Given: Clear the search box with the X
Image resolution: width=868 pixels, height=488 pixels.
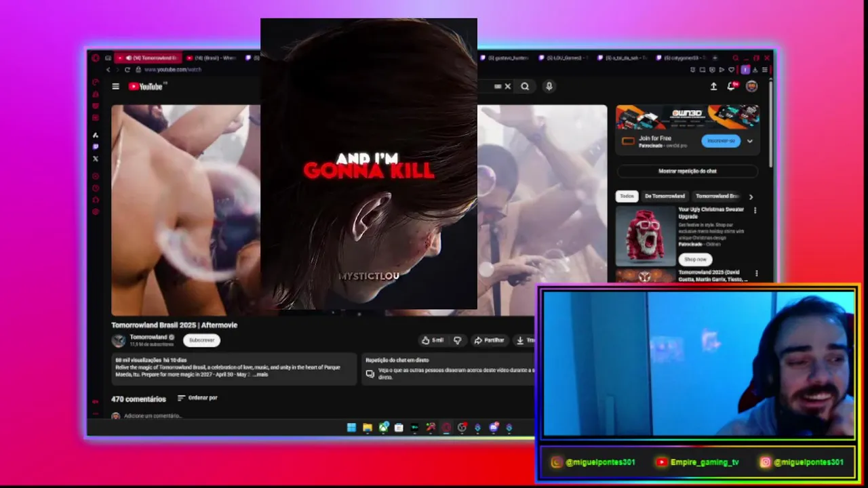Looking at the screenshot, I should coord(507,86).
